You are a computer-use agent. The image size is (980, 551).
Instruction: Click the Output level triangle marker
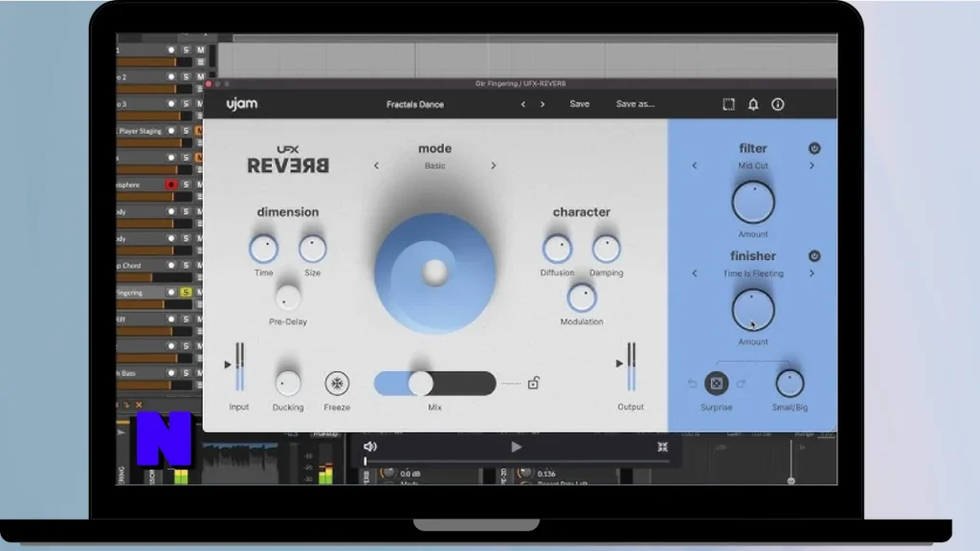(619, 363)
